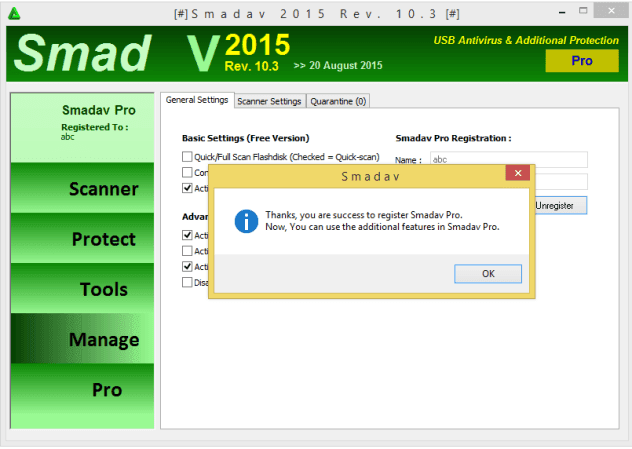Click the 'Rev. 10.3' version text

[252, 66]
